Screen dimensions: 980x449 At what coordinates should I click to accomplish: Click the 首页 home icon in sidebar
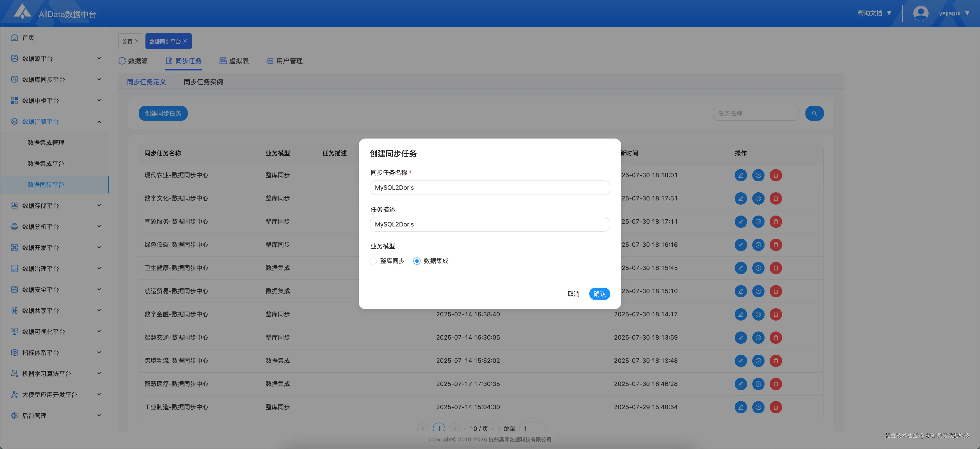click(x=14, y=38)
